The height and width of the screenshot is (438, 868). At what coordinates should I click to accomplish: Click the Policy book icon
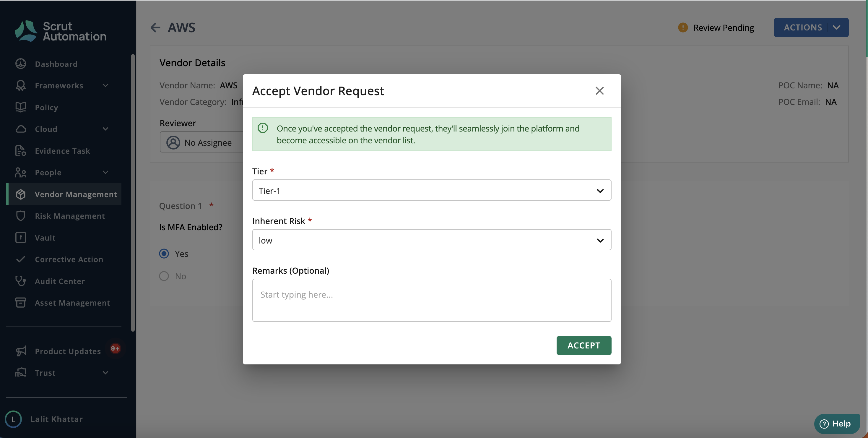21,107
